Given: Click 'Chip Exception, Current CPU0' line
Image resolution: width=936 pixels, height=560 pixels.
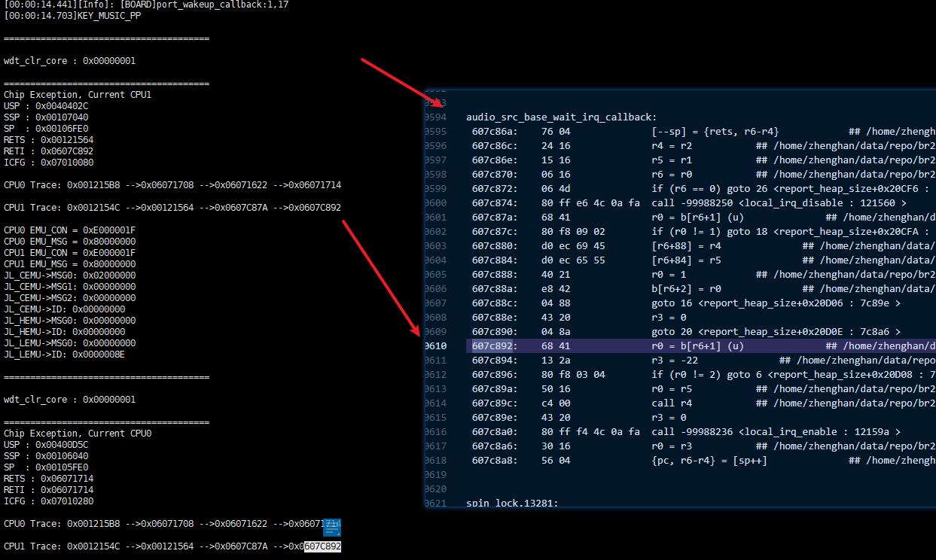Looking at the screenshot, I should coord(78,434).
